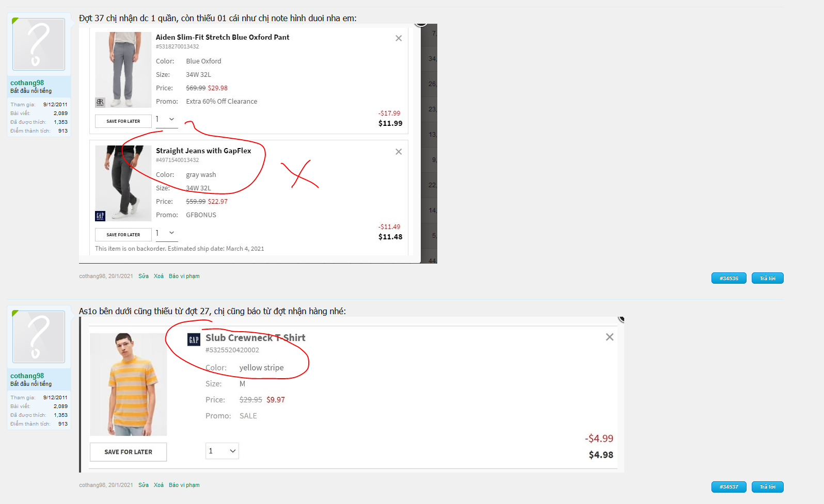Click 'Xoá' to delete the second post

point(159,485)
